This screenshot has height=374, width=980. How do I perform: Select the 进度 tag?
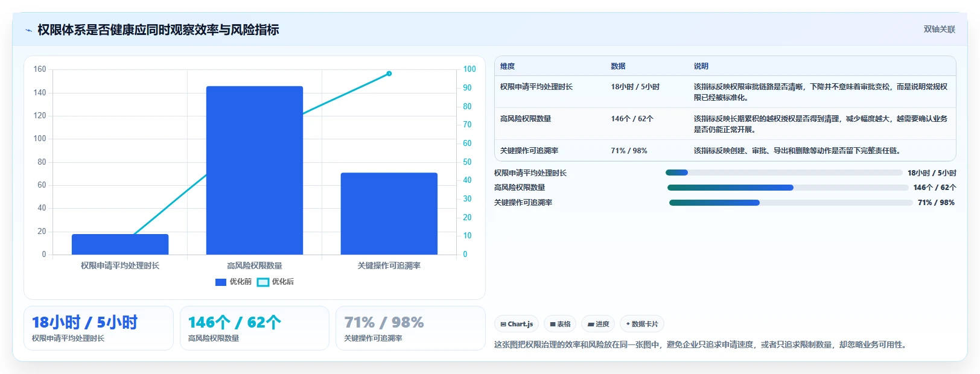pos(598,324)
